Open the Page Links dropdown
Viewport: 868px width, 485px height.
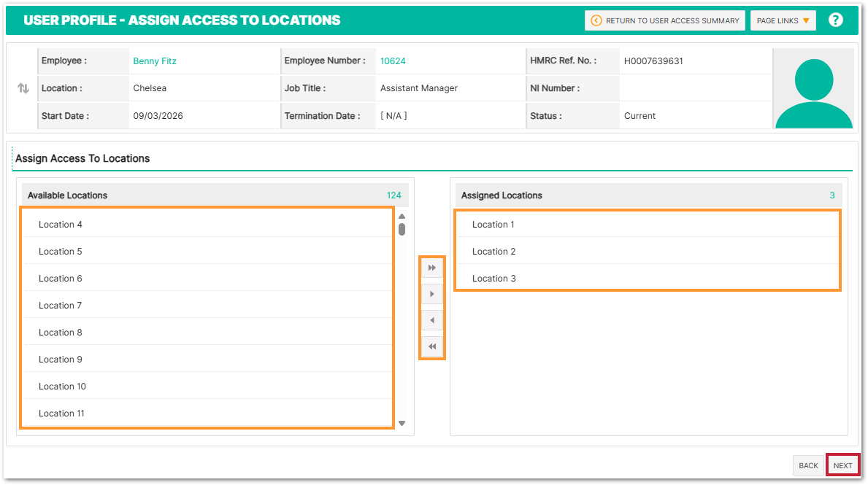[x=783, y=20]
